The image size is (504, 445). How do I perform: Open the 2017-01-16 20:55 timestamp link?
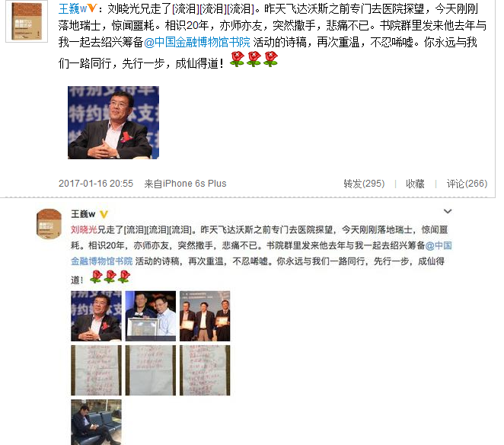point(96,184)
